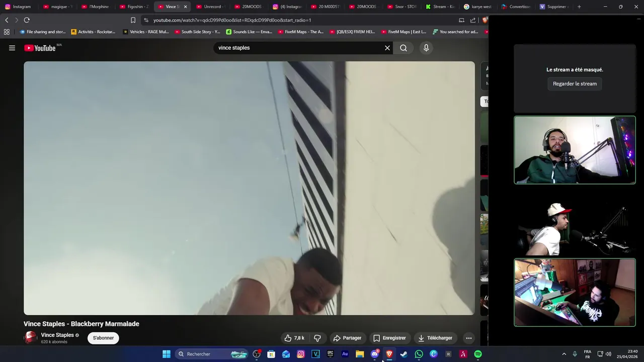Switch to the l'Morphine tab

click(x=96, y=7)
